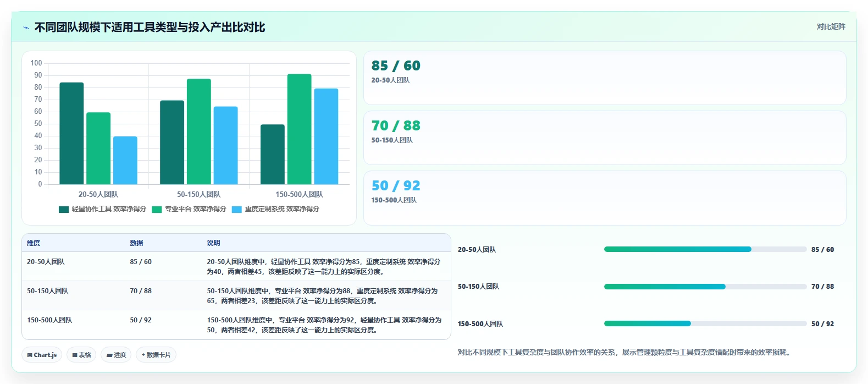Viewport: 868px width, 384px height.
Task: Click the 85 / 60 value beside the progress bar
Action: pos(822,250)
